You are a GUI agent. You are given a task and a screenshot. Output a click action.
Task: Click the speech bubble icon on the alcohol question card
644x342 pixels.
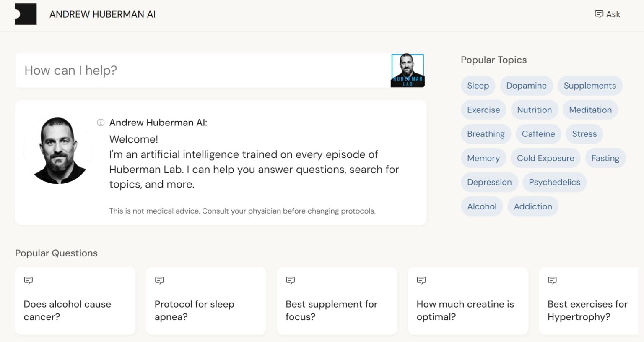(x=29, y=280)
